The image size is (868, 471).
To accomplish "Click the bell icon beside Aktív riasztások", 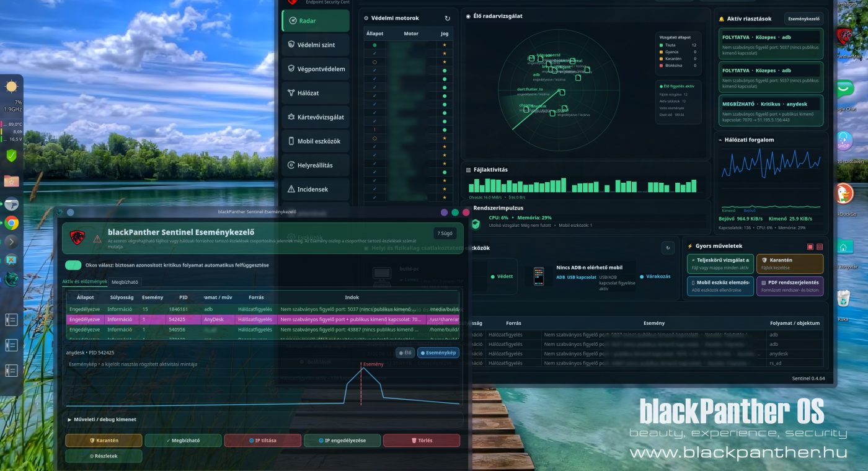I will 722,19.
